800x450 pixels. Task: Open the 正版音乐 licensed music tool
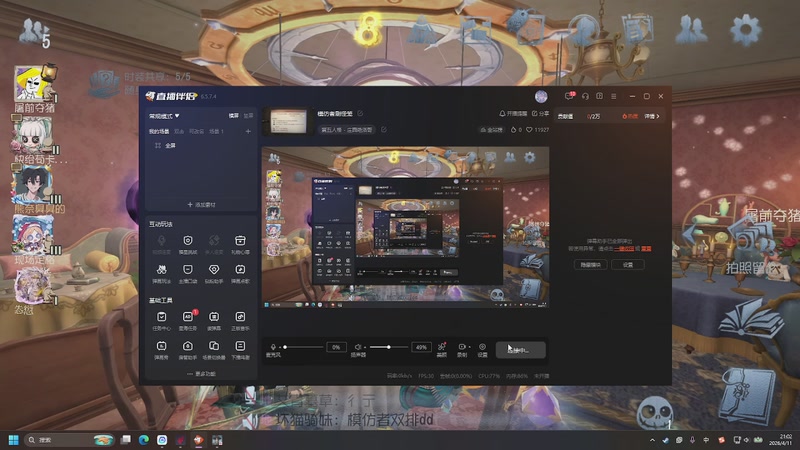pyautogui.click(x=240, y=317)
